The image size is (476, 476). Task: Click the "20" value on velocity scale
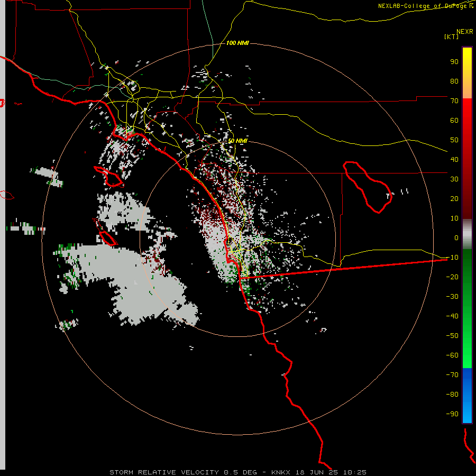coord(454,198)
